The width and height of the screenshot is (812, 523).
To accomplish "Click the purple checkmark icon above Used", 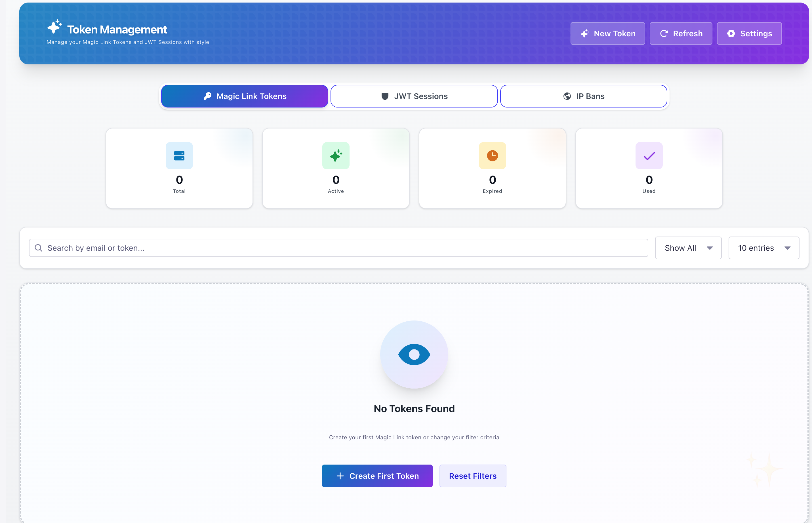I will [649, 155].
